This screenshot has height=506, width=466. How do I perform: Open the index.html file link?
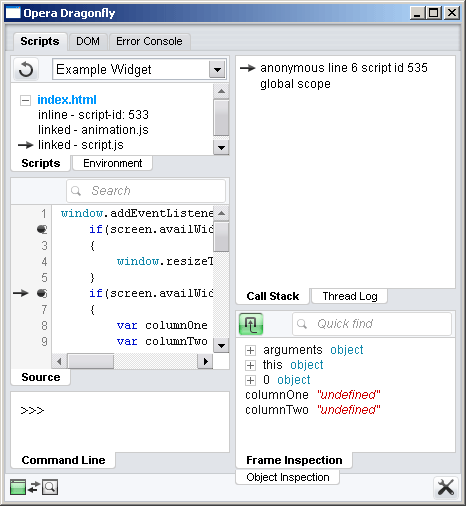click(67, 100)
